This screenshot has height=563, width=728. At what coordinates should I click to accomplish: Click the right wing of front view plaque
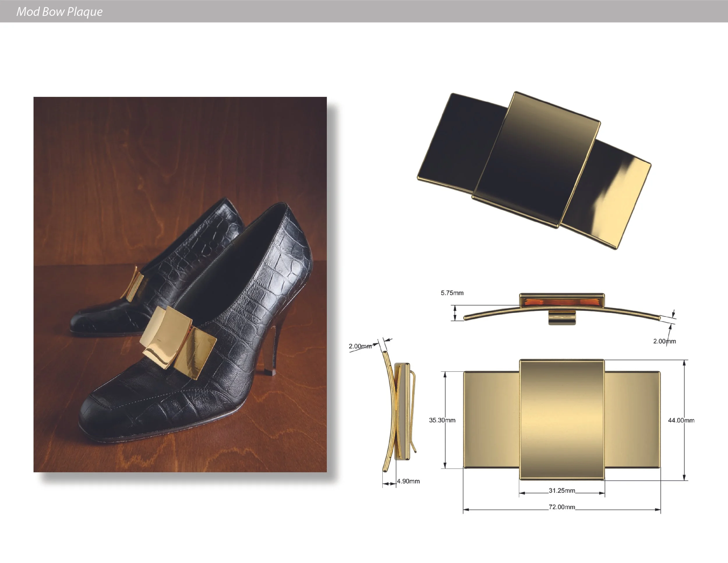click(x=632, y=420)
